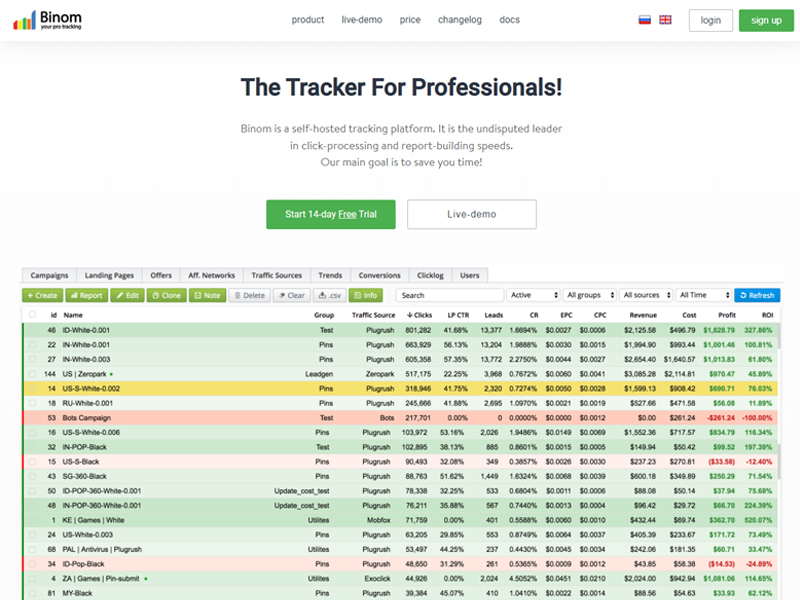Viewport: 800px width, 600px height.
Task: Click the Delete toolbar button
Action: [249, 295]
